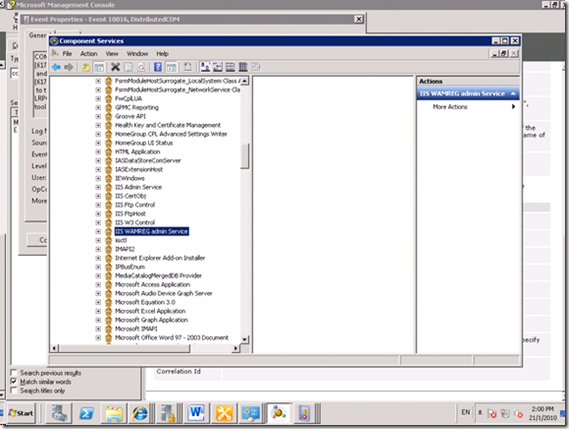Click the Delete (X) toolbar icon

115,67
